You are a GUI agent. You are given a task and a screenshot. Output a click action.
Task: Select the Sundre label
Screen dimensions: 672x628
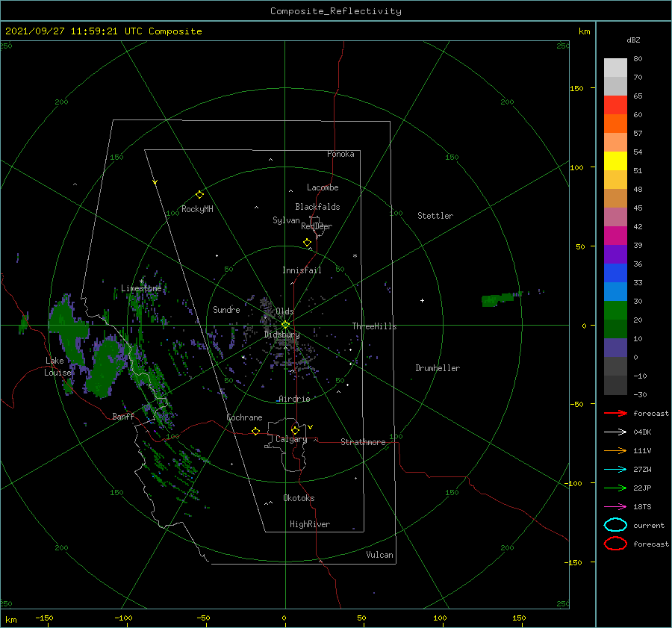tap(226, 309)
